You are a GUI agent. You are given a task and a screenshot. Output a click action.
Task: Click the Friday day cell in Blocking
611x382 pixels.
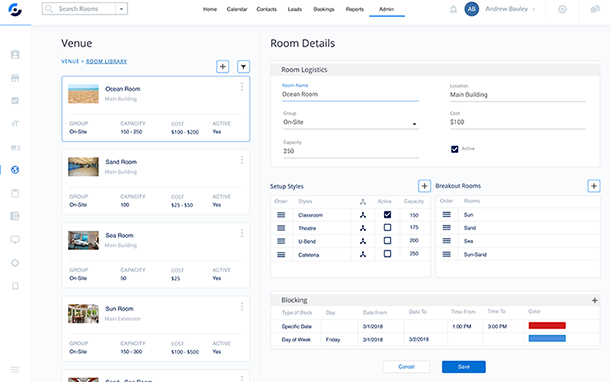[x=339, y=340]
